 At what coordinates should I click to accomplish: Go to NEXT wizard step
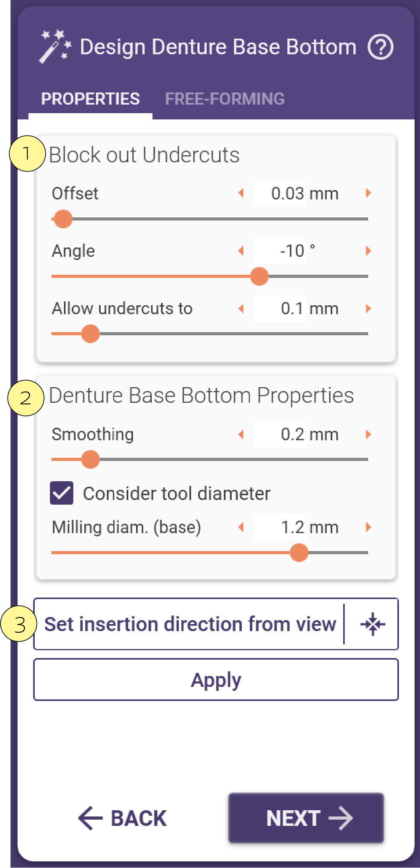[306, 818]
